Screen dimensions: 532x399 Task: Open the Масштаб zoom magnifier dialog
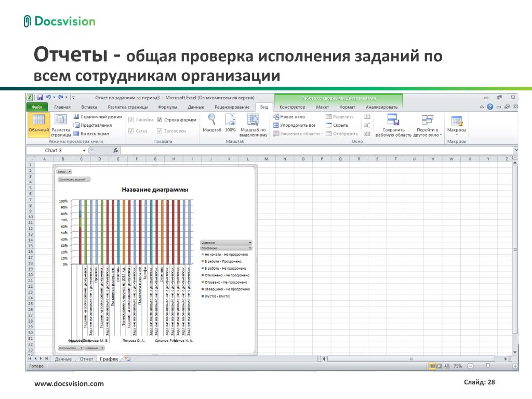[212, 123]
